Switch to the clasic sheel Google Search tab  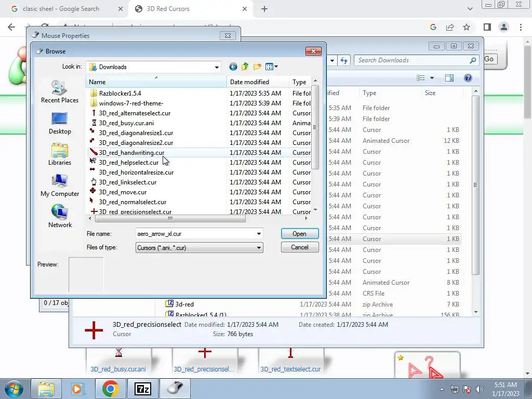tap(61, 9)
